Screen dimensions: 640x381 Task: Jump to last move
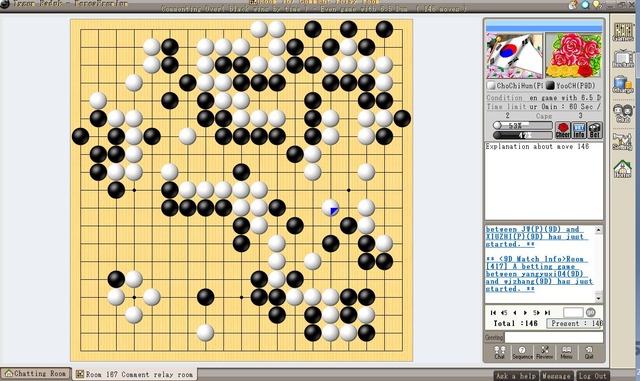pos(547,312)
